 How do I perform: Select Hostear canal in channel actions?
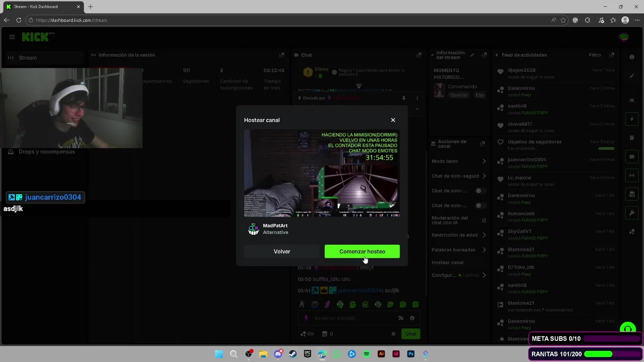click(x=447, y=262)
